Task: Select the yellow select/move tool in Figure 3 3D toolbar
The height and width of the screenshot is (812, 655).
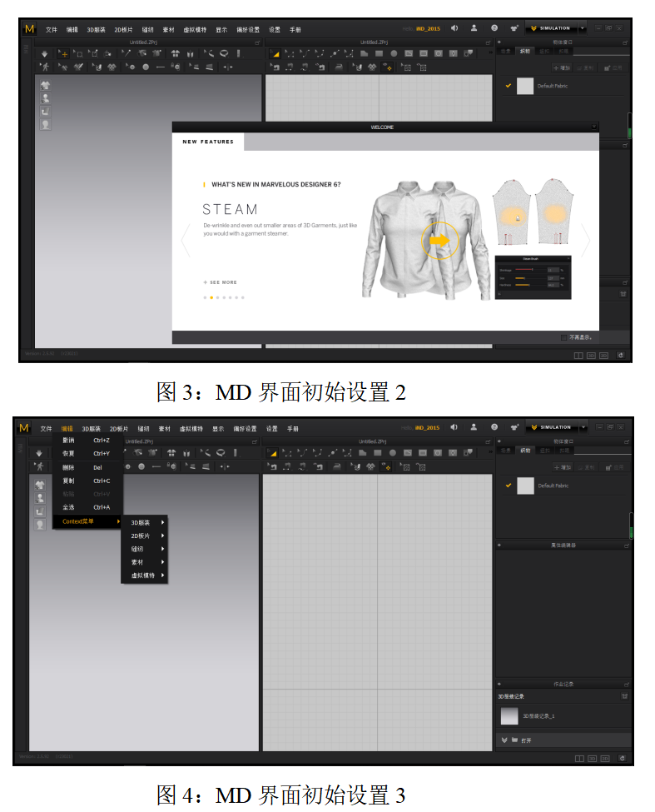Action: pos(62,53)
